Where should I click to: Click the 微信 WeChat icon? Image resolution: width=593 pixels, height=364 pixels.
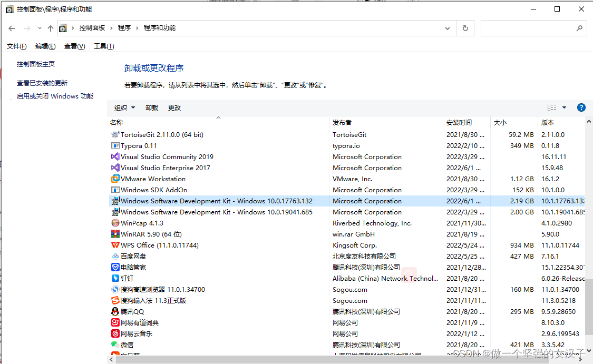pyautogui.click(x=115, y=345)
